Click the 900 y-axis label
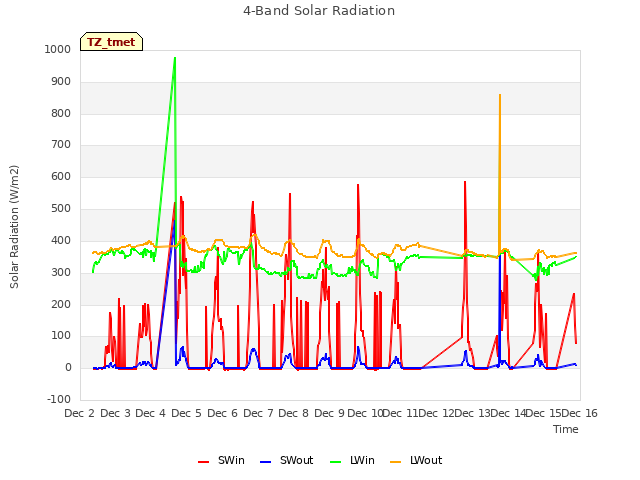 [61, 82]
